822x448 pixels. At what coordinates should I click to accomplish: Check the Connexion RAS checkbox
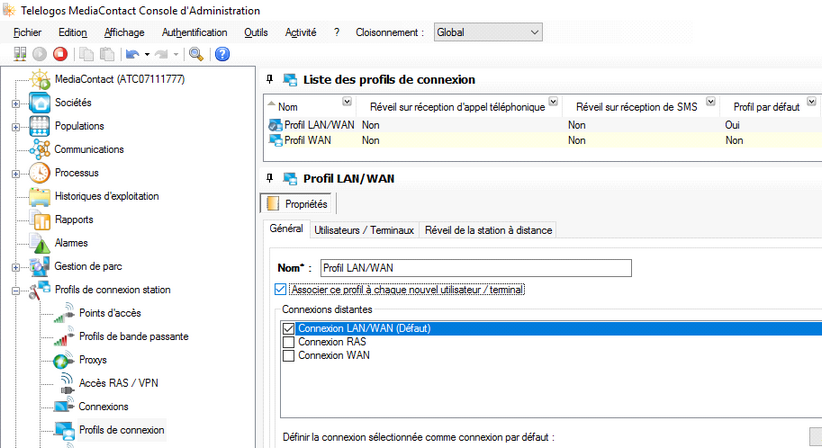tap(288, 342)
